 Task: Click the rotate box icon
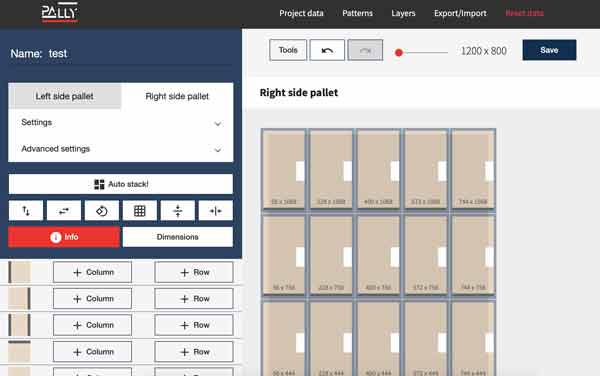click(x=101, y=211)
